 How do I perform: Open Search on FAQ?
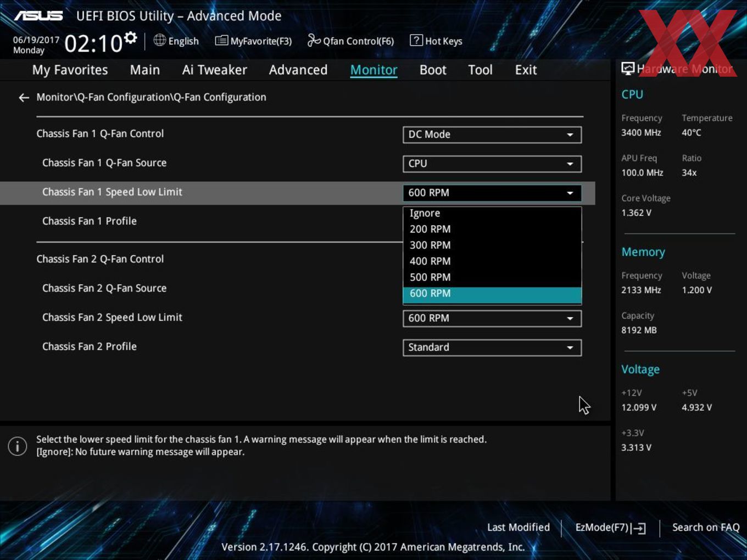pos(706,528)
